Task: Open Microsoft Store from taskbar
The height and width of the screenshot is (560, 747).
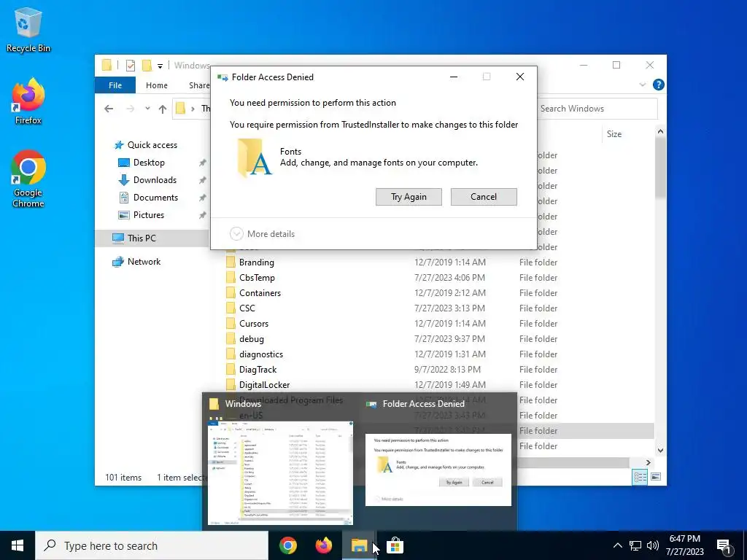Action: [x=395, y=545]
